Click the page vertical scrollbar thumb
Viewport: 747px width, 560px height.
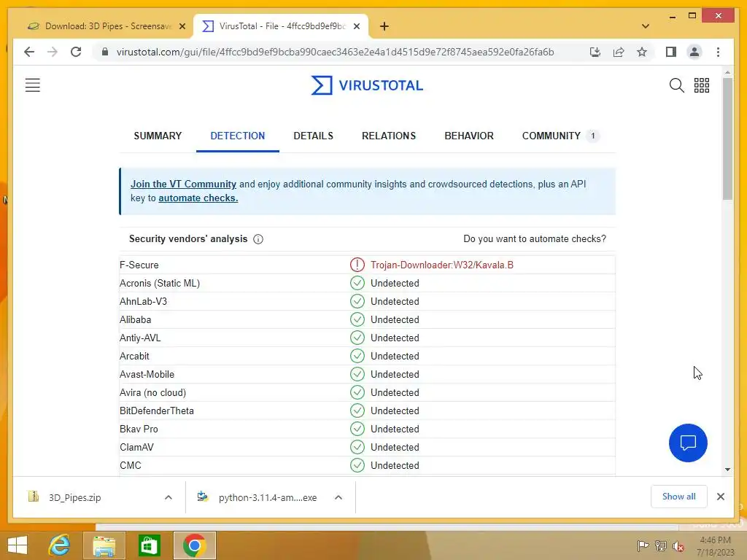(727, 138)
